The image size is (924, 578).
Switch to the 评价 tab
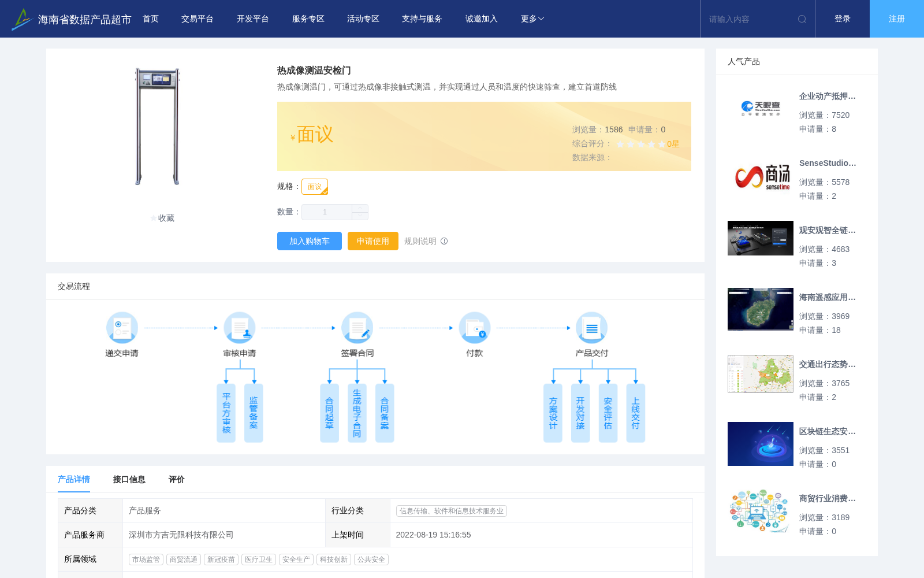coord(177,480)
